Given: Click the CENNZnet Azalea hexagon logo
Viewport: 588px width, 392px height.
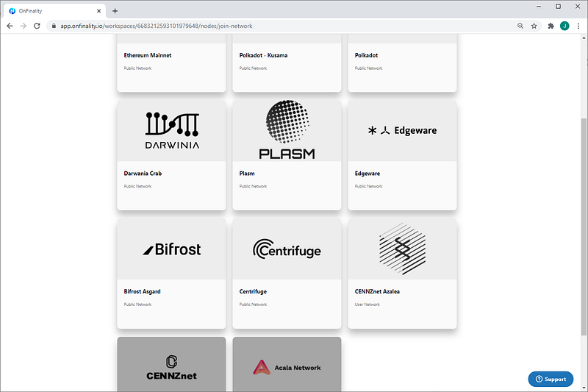Looking at the screenshot, I should click(402, 249).
